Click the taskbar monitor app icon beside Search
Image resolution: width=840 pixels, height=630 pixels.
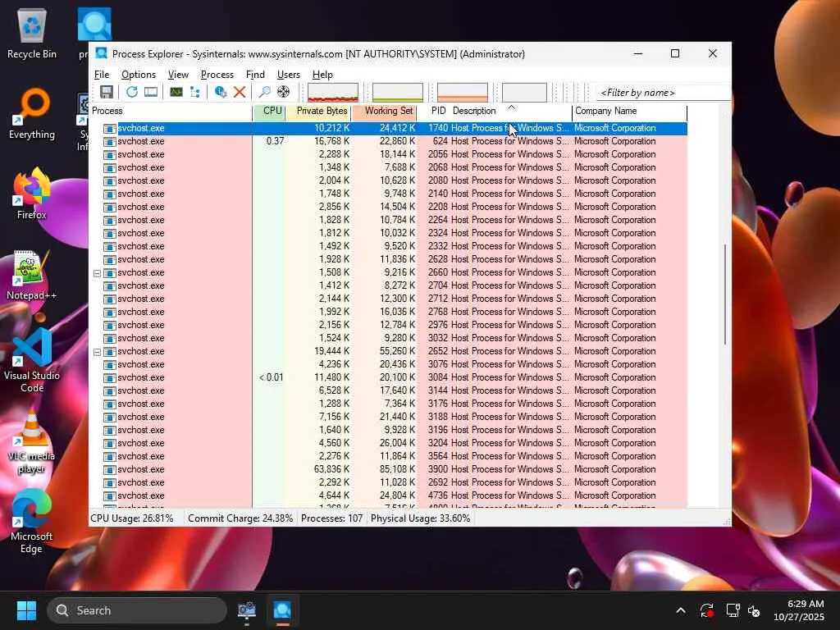246,610
